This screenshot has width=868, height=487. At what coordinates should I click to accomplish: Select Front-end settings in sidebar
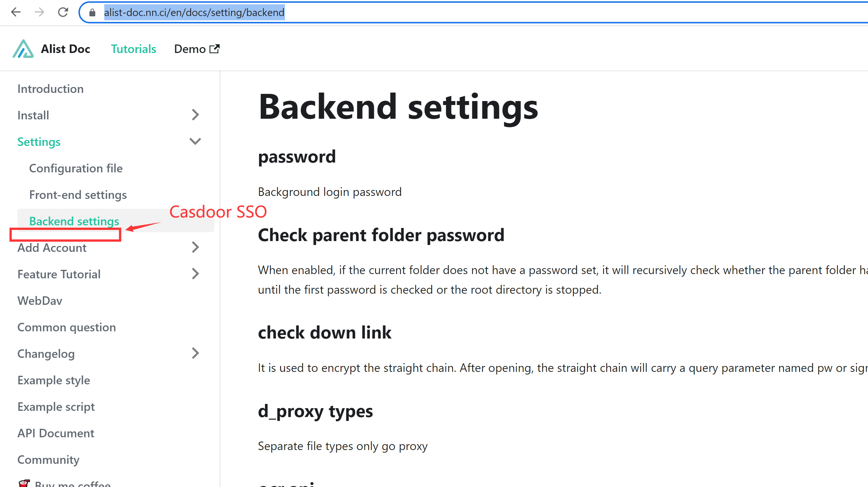pyautogui.click(x=77, y=195)
